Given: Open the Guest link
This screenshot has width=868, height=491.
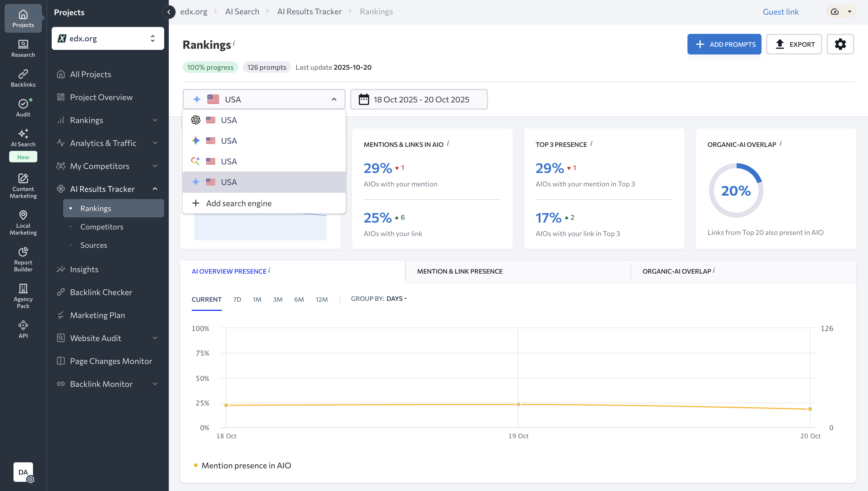Looking at the screenshot, I should (x=780, y=12).
